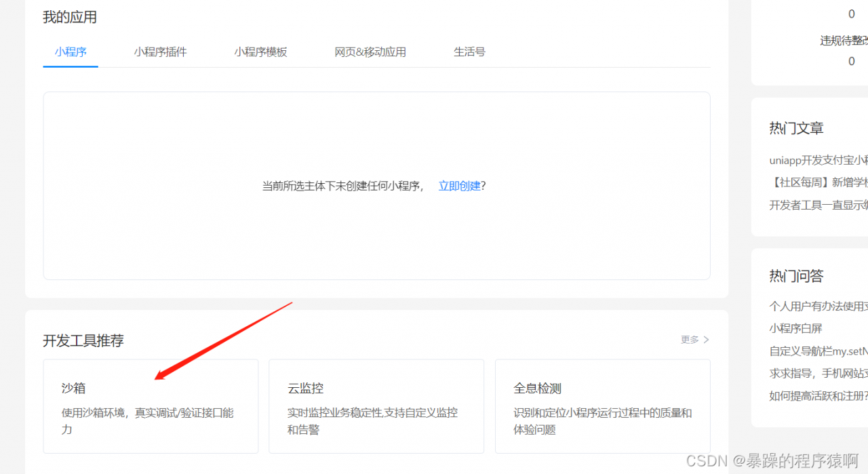Open the 全息检测 detection tool card
The width and height of the screenshot is (868, 474).
point(602,406)
